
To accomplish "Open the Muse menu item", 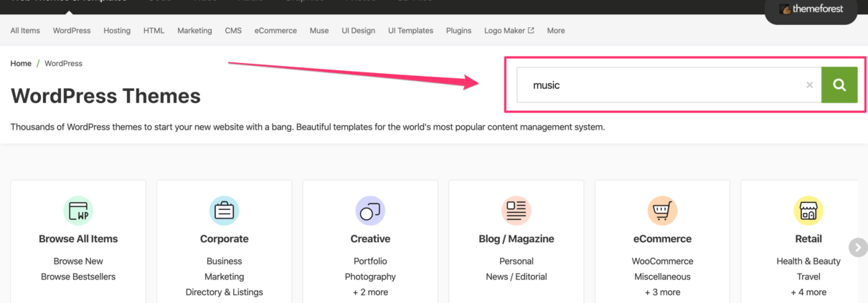I will [319, 31].
